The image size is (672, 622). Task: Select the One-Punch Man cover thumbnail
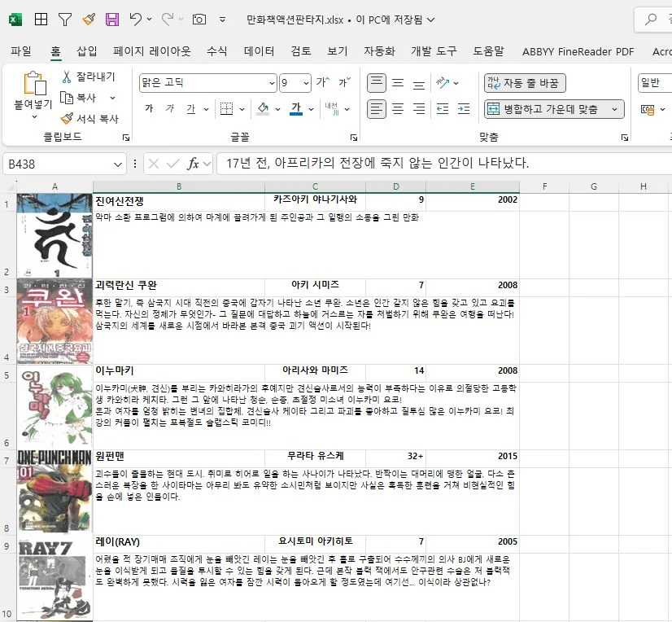tap(55, 492)
